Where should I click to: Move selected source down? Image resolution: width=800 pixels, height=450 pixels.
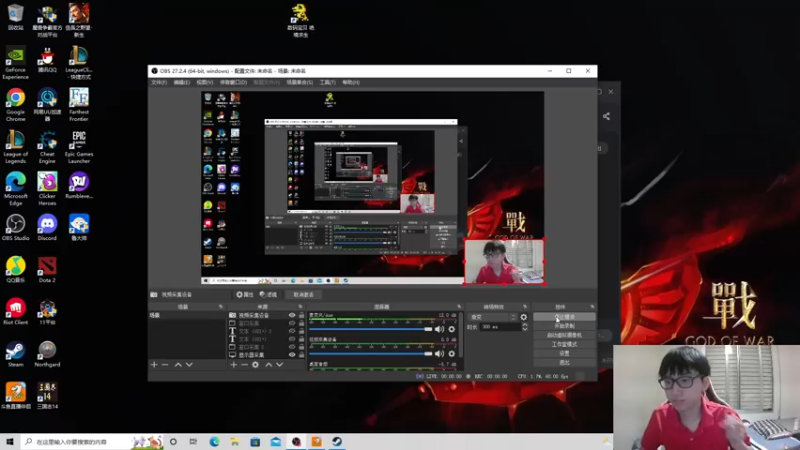click(x=280, y=365)
